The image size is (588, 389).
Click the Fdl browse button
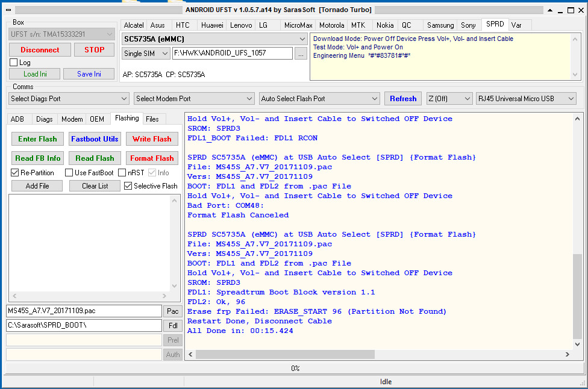click(x=172, y=326)
